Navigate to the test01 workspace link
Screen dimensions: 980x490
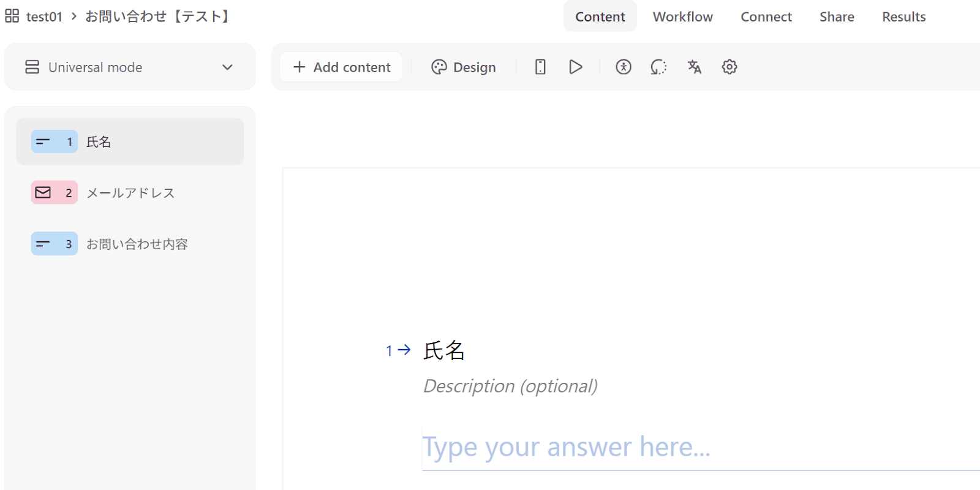coord(44,17)
